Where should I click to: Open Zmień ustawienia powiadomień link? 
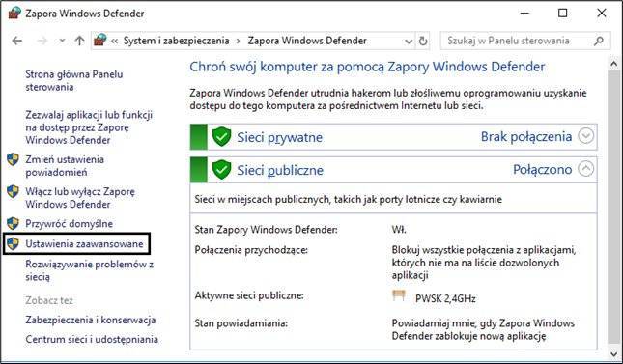pos(65,166)
